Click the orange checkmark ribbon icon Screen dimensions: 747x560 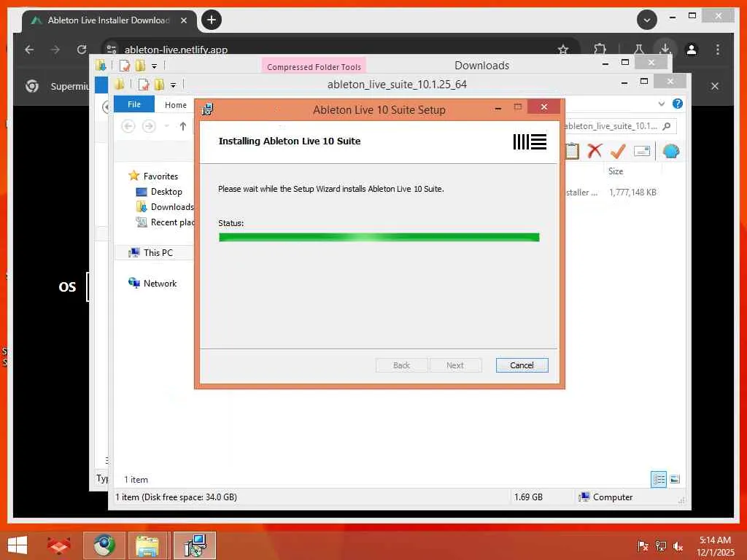tap(619, 151)
